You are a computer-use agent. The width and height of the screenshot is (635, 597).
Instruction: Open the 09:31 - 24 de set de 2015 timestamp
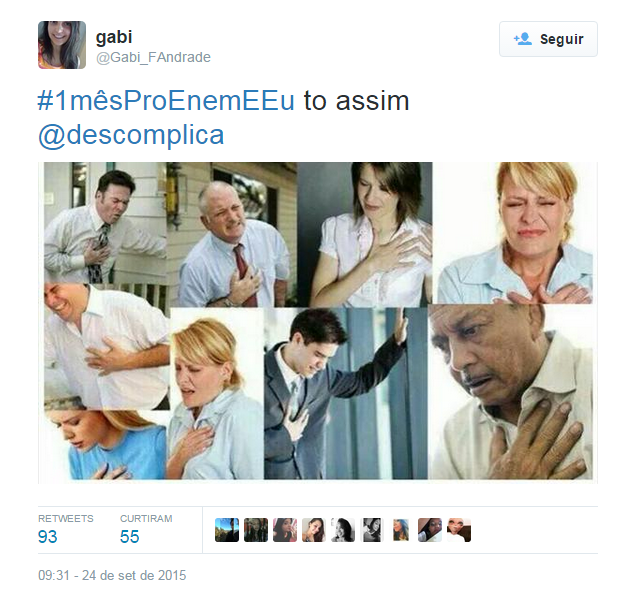tap(112, 575)
